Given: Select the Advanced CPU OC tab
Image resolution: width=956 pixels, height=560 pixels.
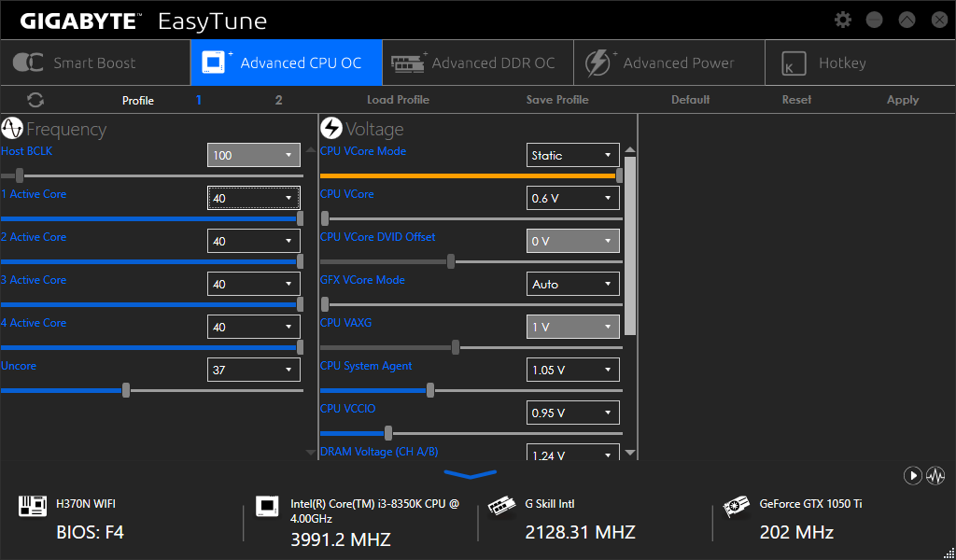Looking at the screenshot, I should (x=287, y=63).
